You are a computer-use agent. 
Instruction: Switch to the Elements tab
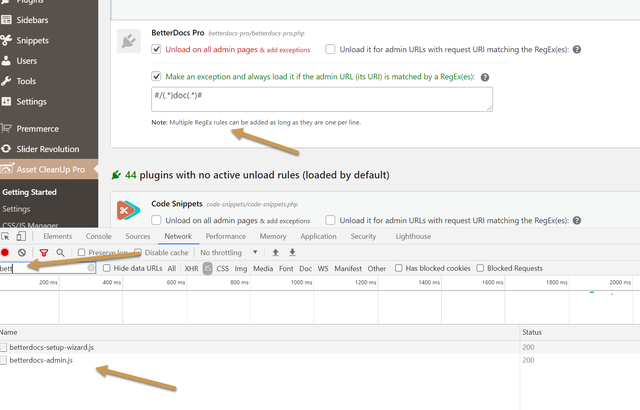[58, 236]
